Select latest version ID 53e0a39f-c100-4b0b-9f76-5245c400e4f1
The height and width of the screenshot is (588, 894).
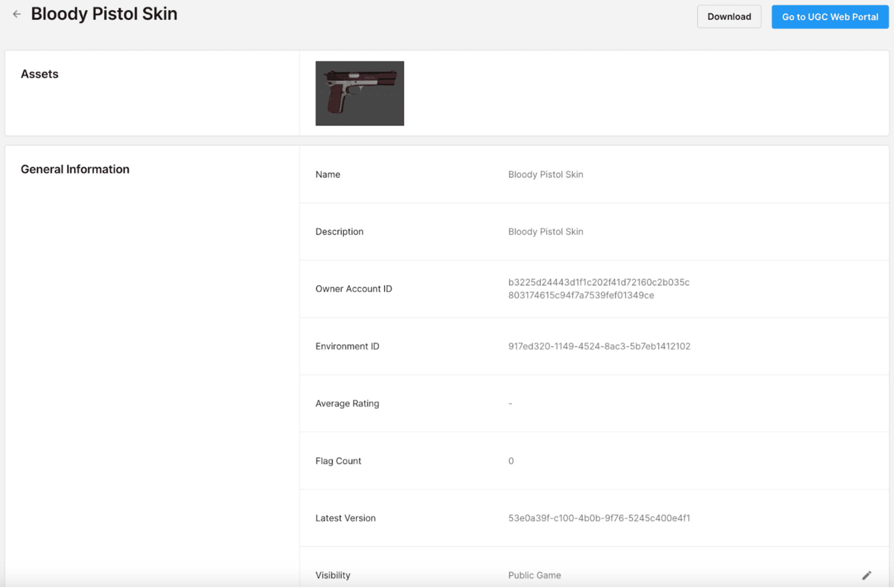tap(599, 518)
